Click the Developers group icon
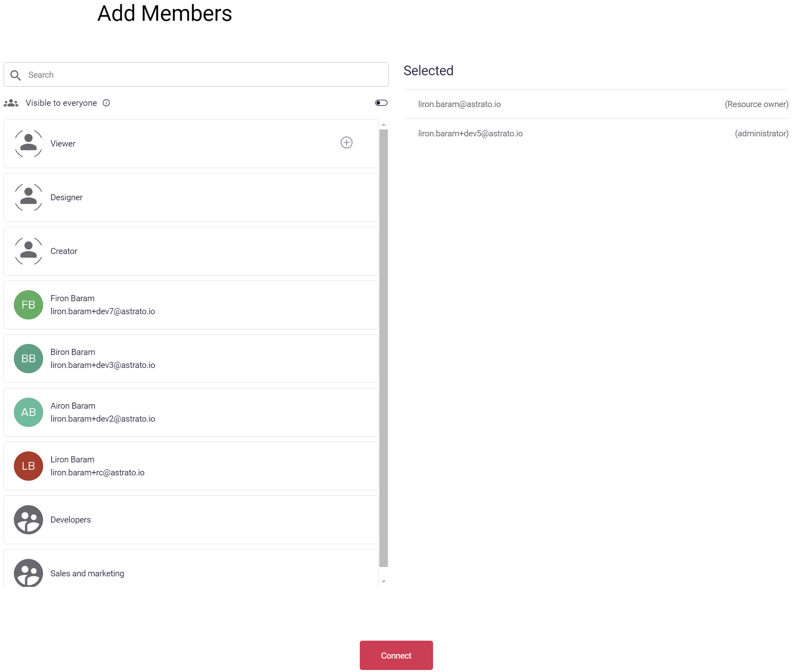This screenshot has height=672, width=803. pos(28,519)
